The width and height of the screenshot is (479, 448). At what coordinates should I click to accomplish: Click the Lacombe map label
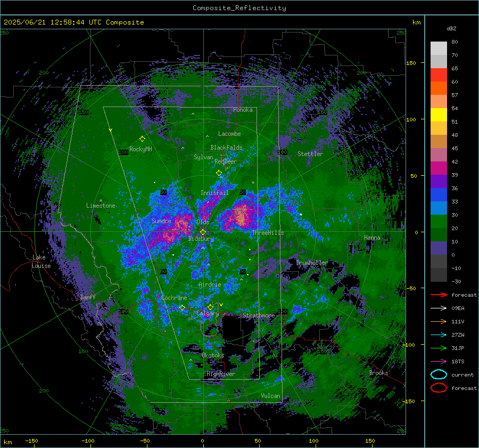point(229,134)
